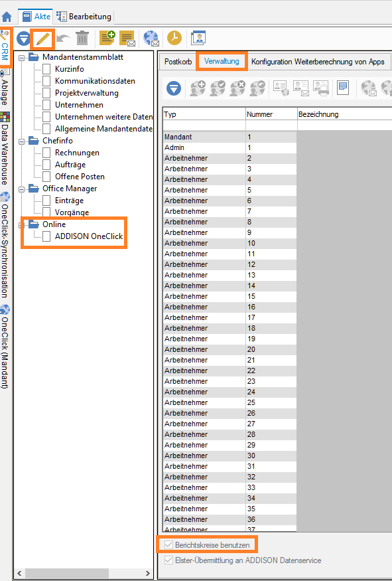Screen dimensions: 392x581
Task: Open the blue filter funnel in Verwaltung toolbar
Action: pyautogui.click(x=174, y=88)
